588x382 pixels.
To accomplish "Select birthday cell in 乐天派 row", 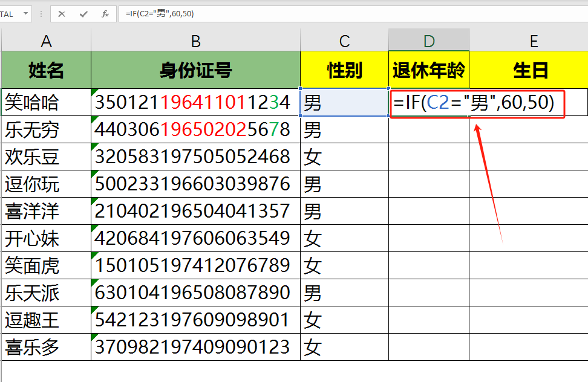I will [x=529, y=293].
